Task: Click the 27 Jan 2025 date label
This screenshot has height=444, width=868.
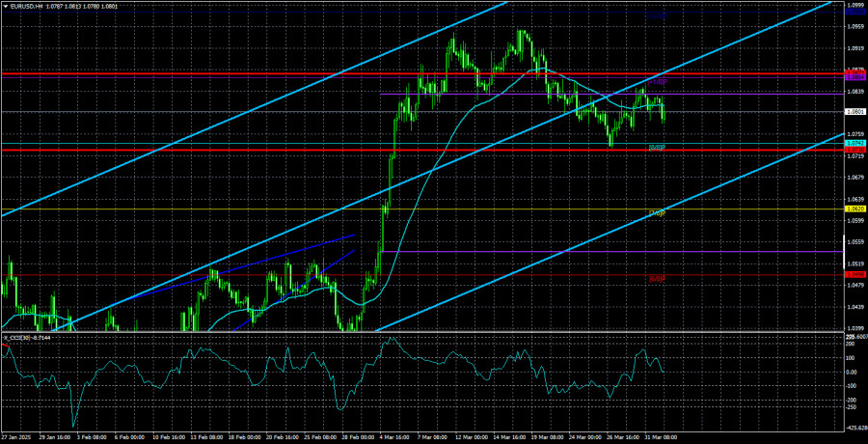Action: 15,437
